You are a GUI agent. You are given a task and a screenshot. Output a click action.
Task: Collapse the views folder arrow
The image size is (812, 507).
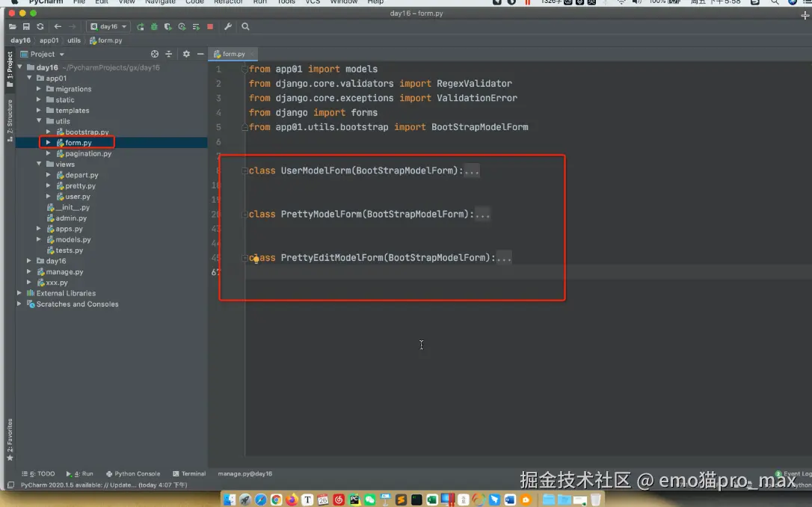[39, 164]
